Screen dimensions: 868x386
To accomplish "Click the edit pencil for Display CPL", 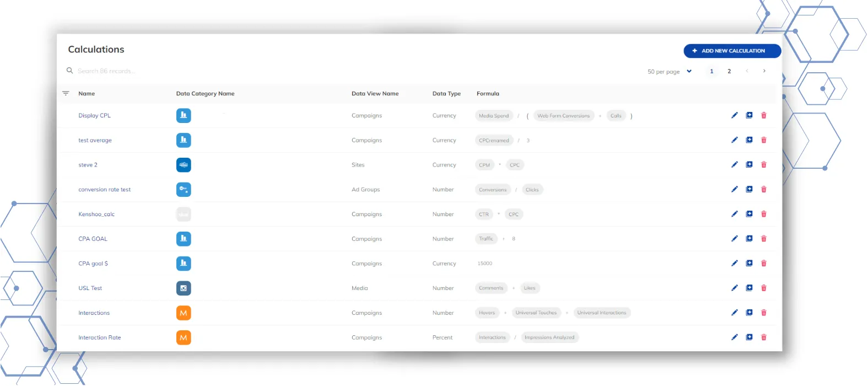I will (734, 115).
